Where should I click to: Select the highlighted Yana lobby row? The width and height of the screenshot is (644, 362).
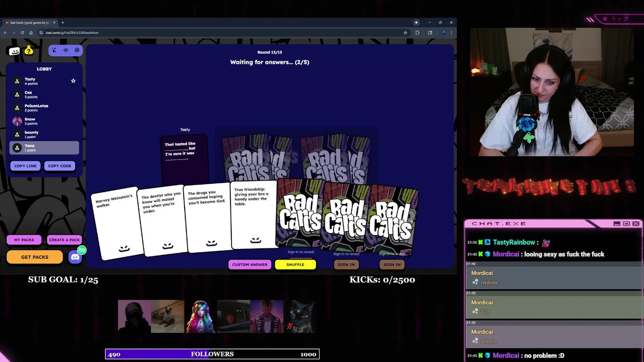click(x=44, y=148)
